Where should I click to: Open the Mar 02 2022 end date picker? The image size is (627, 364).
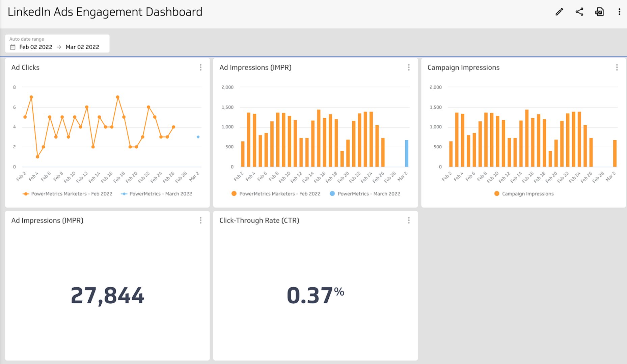click(82, 47)
